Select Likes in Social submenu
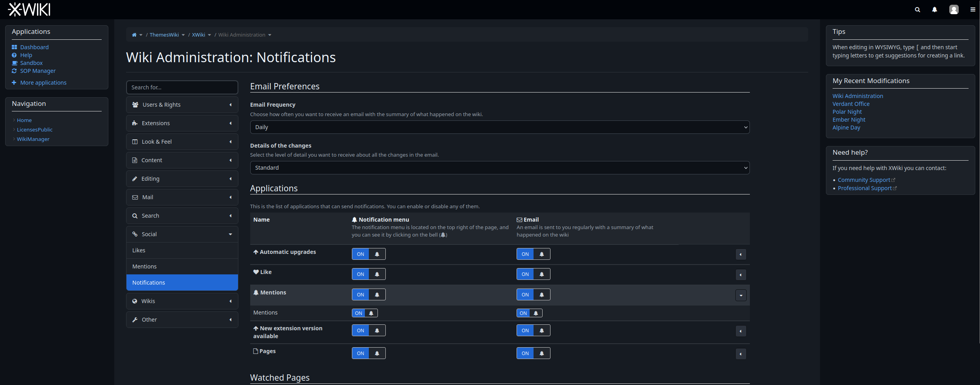Screen dimensions: 980x385 pyautogui.click(x=182, y=250)
